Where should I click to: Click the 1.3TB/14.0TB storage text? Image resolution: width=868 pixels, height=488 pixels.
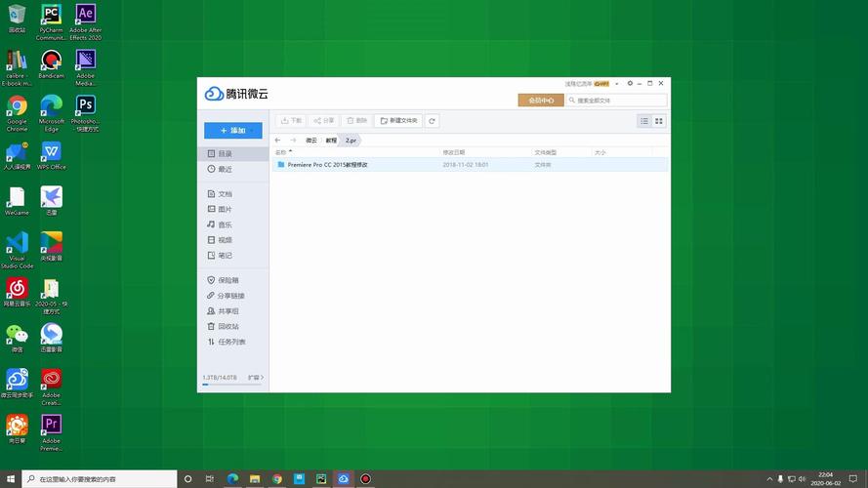point(220,378)
